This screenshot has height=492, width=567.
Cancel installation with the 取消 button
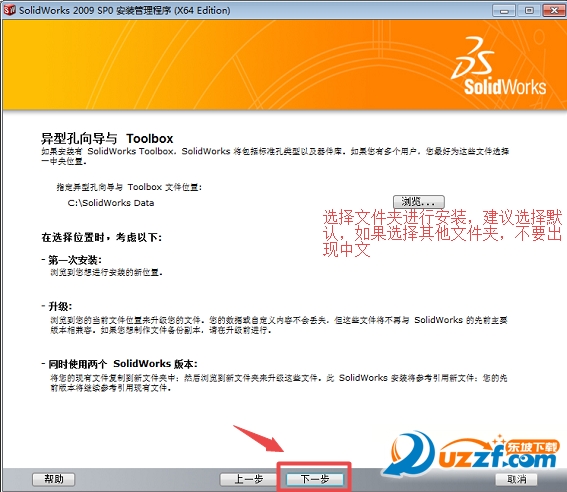[516, 479]
